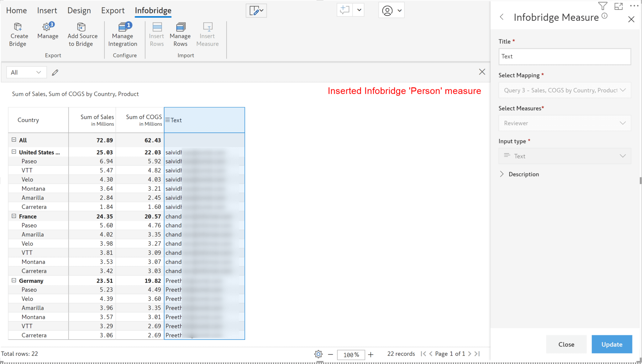Click inside the Title text field
Viewport: 642px width, 364px height.
[x=564, y=57]
